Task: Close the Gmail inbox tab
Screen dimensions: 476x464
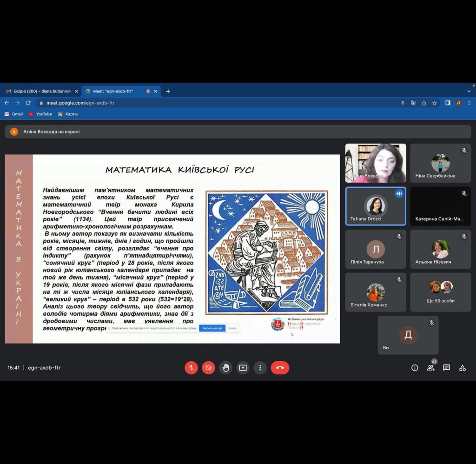Action: coord(76,91)
